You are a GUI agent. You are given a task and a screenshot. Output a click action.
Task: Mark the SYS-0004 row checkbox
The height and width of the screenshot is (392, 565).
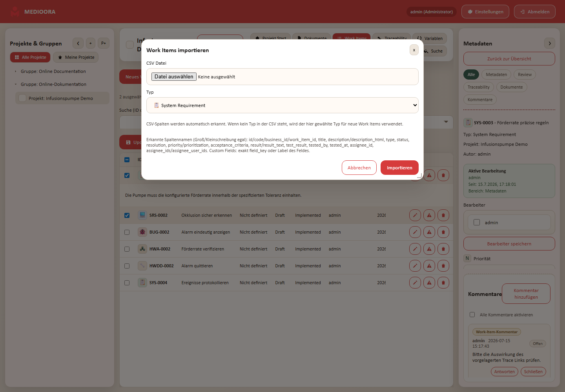(127, 283)
